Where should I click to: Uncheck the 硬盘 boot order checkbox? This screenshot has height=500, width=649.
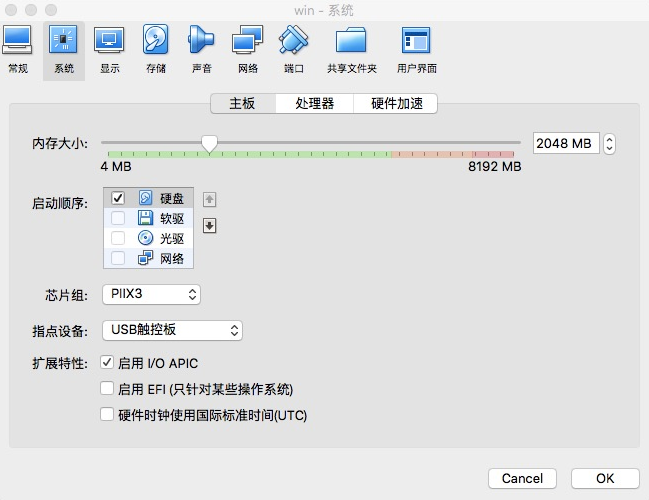click(118, 198)
